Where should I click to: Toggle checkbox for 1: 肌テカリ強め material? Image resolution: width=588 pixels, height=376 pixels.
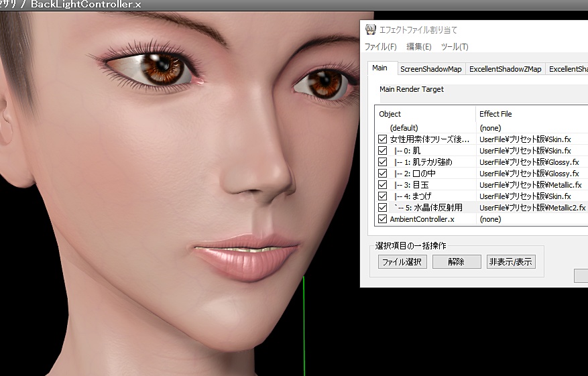[382, 162]
